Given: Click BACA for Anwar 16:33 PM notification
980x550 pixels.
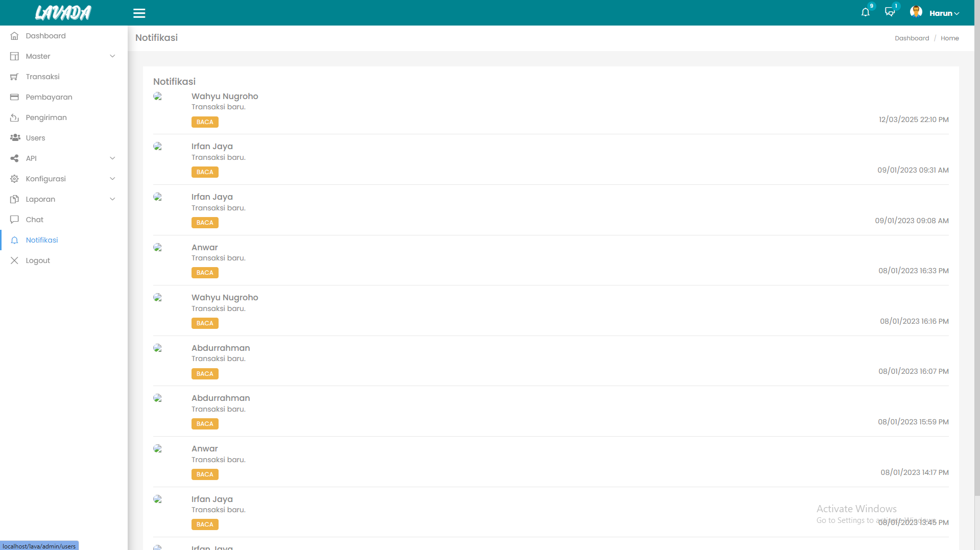Looking at the screenshot, I should pos(205,273).
